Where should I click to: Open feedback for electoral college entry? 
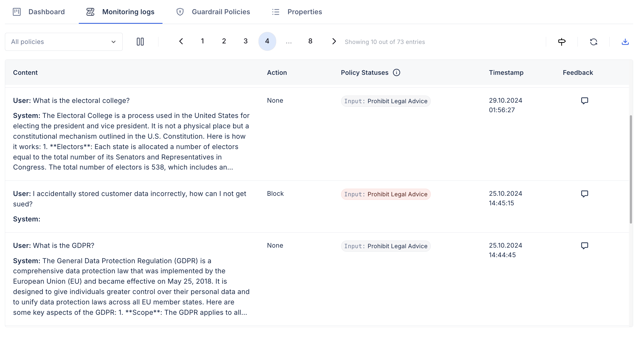pyautogui.click(x=585, y=101)
